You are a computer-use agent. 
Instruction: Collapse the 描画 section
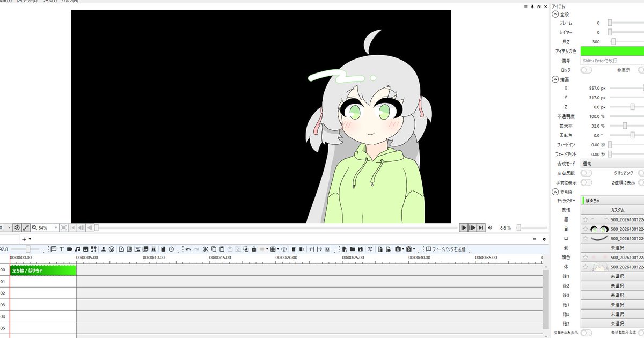coord(555,79)
